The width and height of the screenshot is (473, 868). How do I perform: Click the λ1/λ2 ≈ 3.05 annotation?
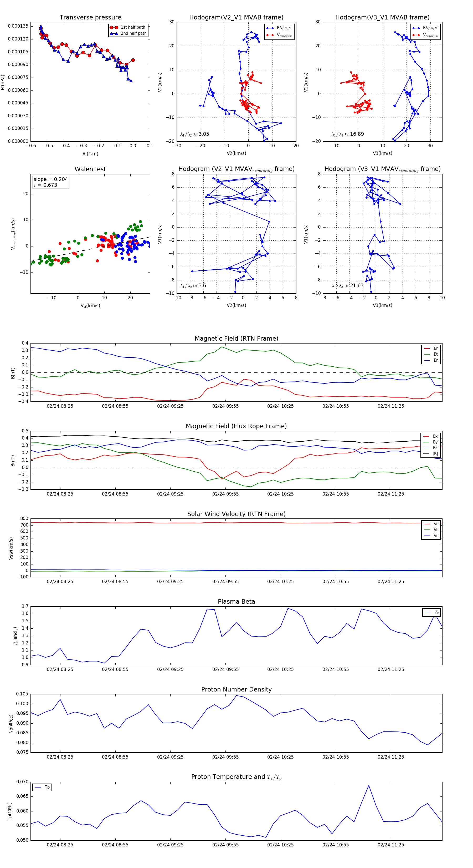[194, 134]
